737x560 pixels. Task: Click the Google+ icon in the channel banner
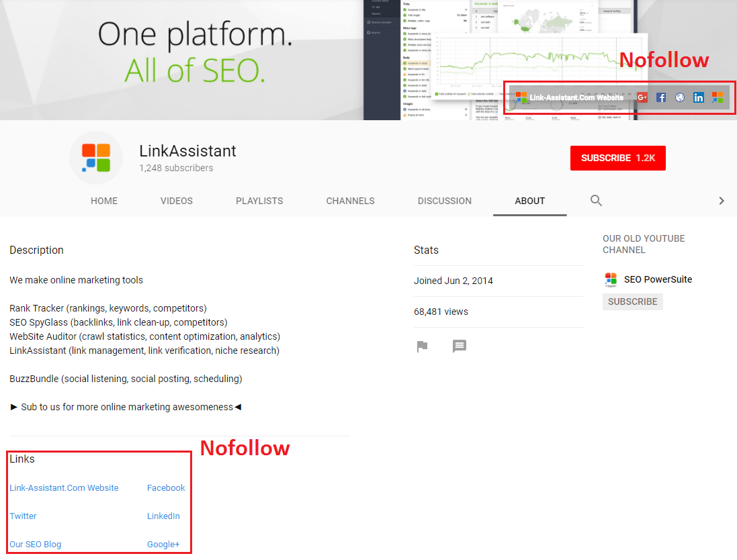pos(642,97)
